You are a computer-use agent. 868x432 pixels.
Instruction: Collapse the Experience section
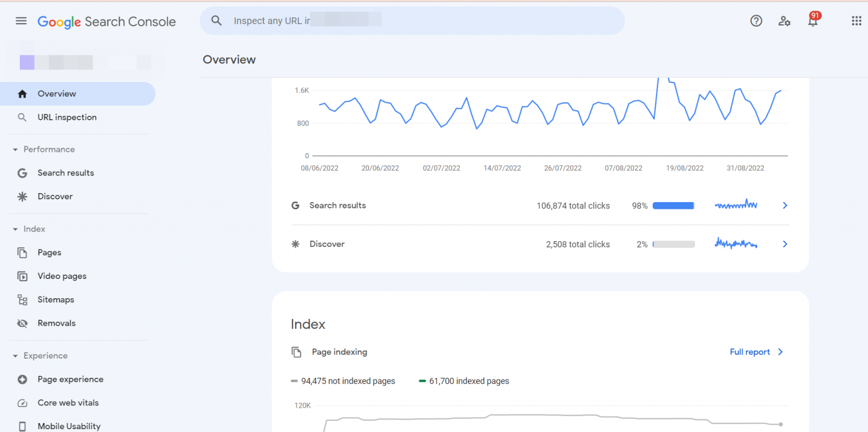click(x=15, y=356)
